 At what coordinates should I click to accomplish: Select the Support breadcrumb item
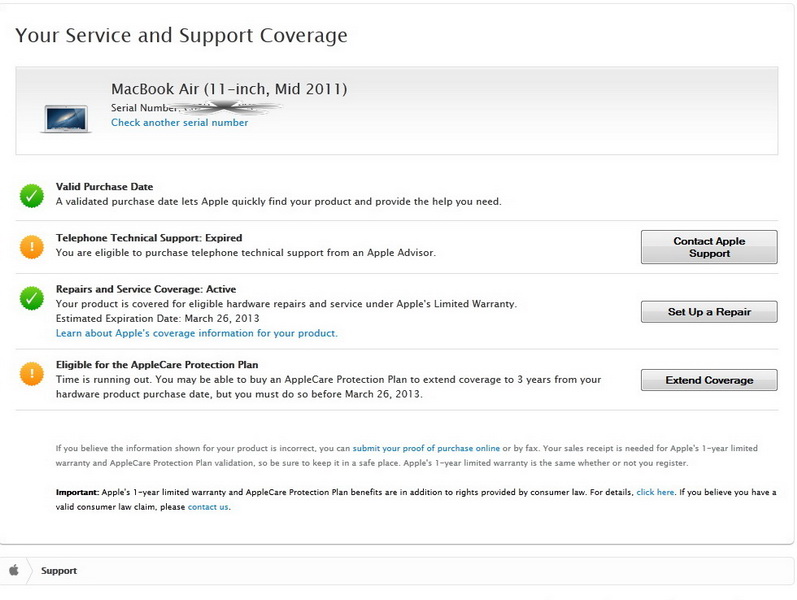tap(59, 571)
